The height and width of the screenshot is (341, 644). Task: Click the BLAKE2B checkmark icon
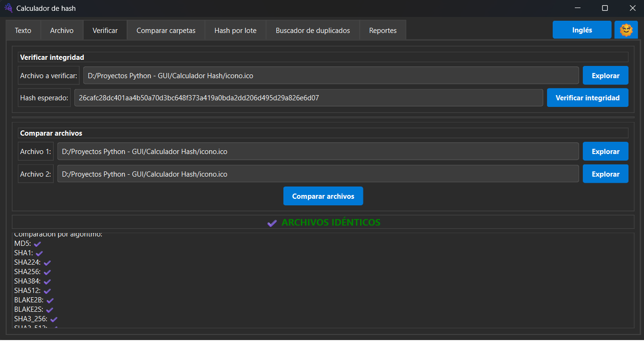click(50, 300)
